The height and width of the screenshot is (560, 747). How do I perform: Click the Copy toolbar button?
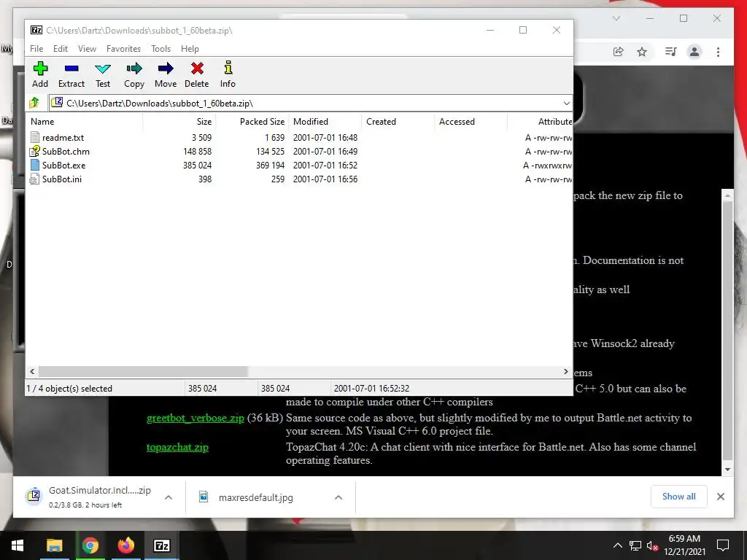click(134, 75)
